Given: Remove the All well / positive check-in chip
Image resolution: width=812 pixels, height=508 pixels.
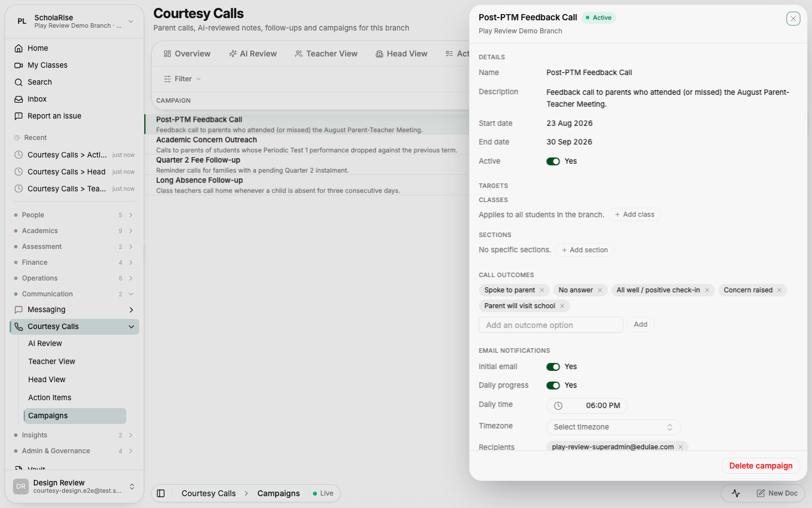Looking at the screenshot, I should 707,290.
